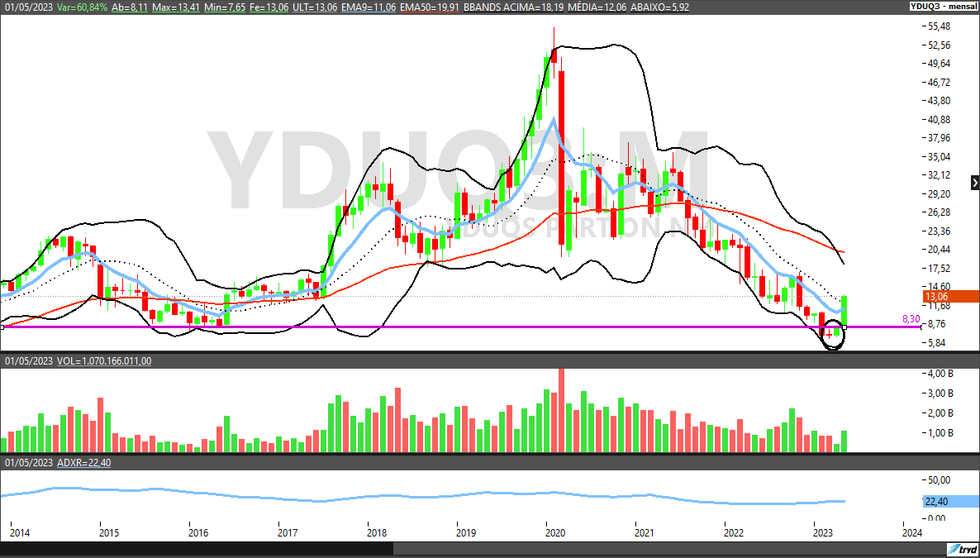Expand the right side panel arrow
980x558 pixels.
pyautogui.click(x=974, y=183)
